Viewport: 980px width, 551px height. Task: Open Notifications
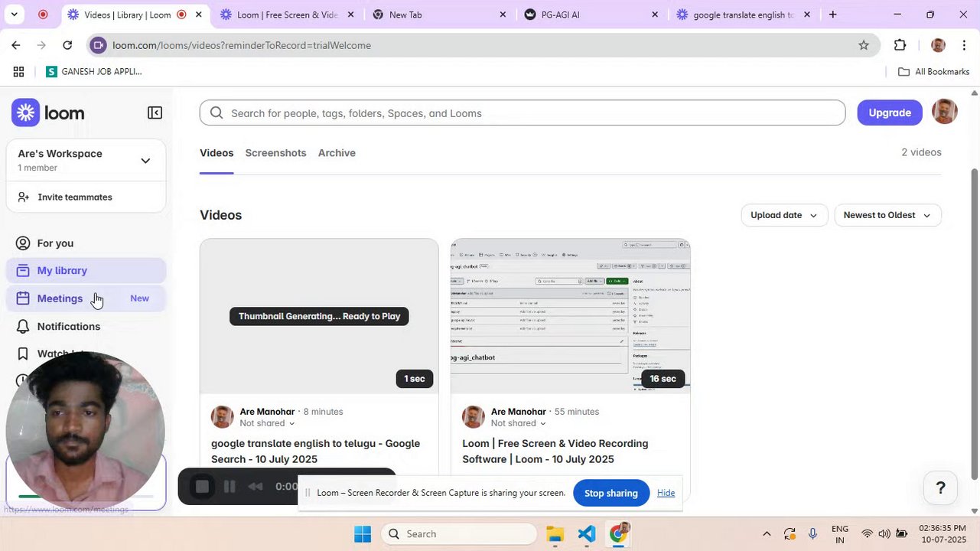click(x=69, y=327)
